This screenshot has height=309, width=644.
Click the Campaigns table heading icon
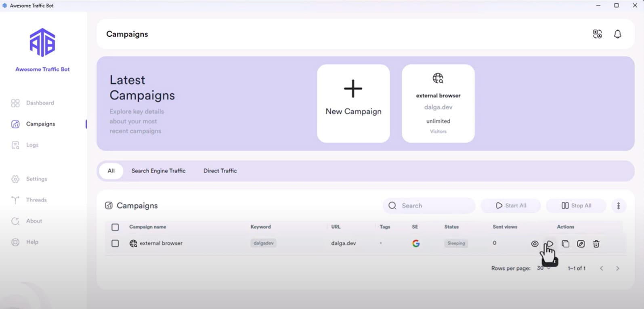[109, 206]
